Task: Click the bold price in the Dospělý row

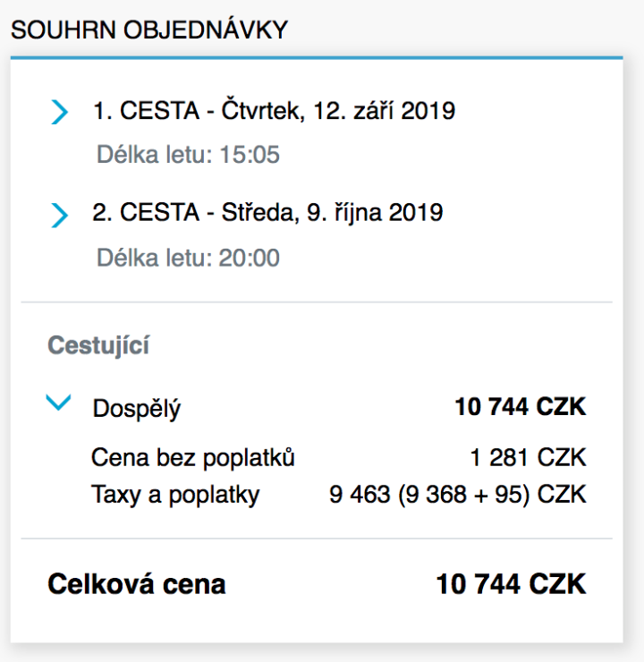Action: click(x=520, y=408)
